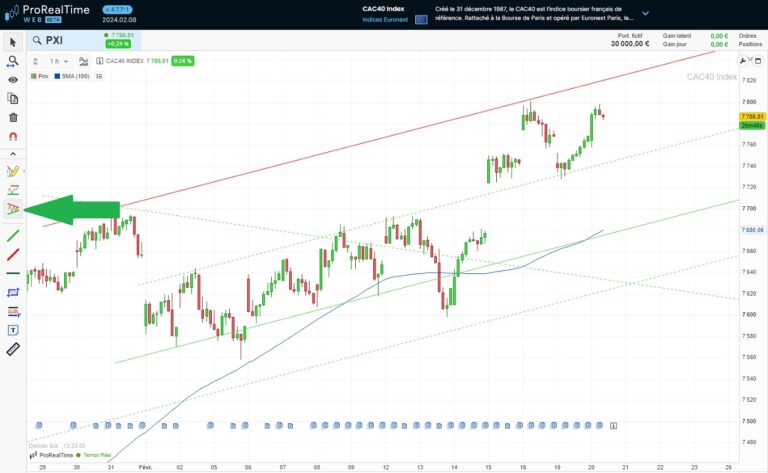Image resolution: width=768 pixels, height=473 pixels.
Task: Click the Févr. date axis label
Action: tap(145, 467)
